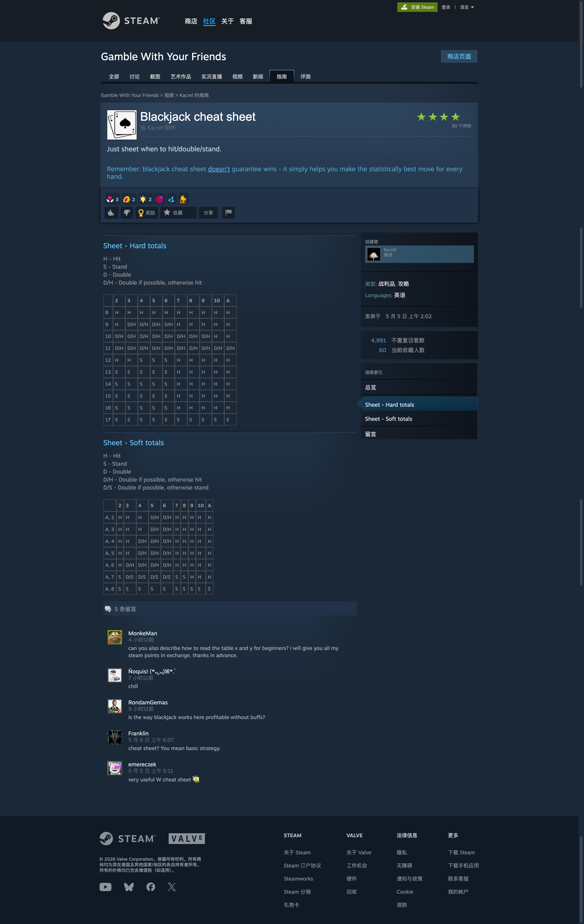Open creator Kacrel's avatar in sidebar
Image resolution: width=584 pixels, height=924 pixels.
(374, 254)
